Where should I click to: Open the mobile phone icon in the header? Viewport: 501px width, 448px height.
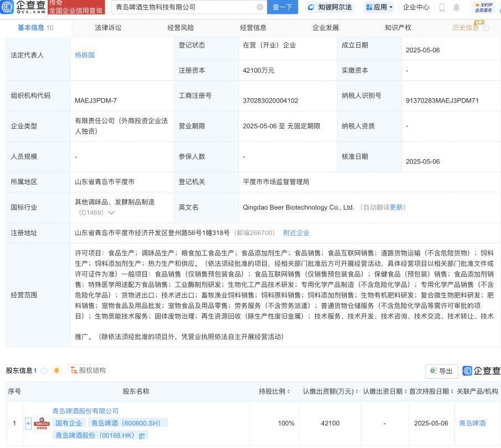442,7
